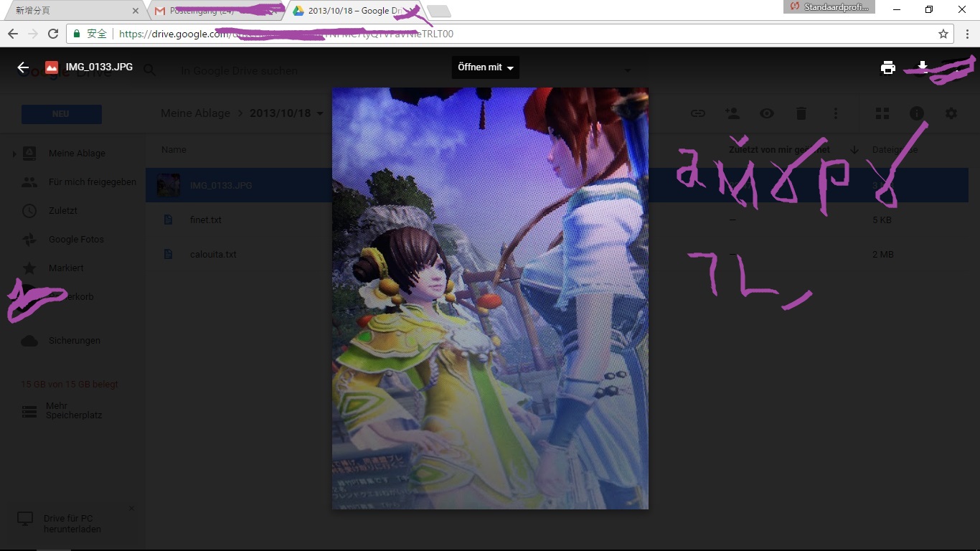980x551 pixels.
Task: Click 'Mehr Speicherplatz' link
Action: coord(74,410)
